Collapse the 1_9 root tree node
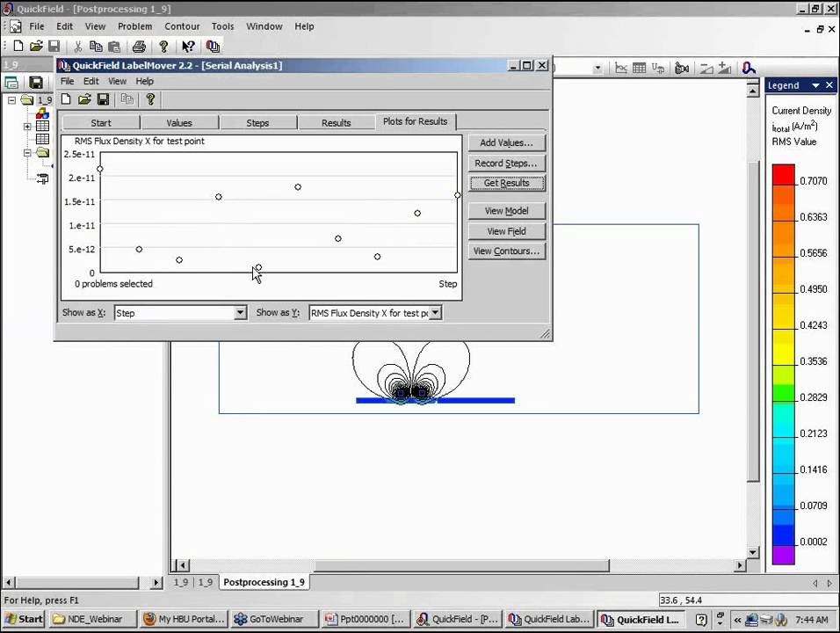 pos(11,100)
